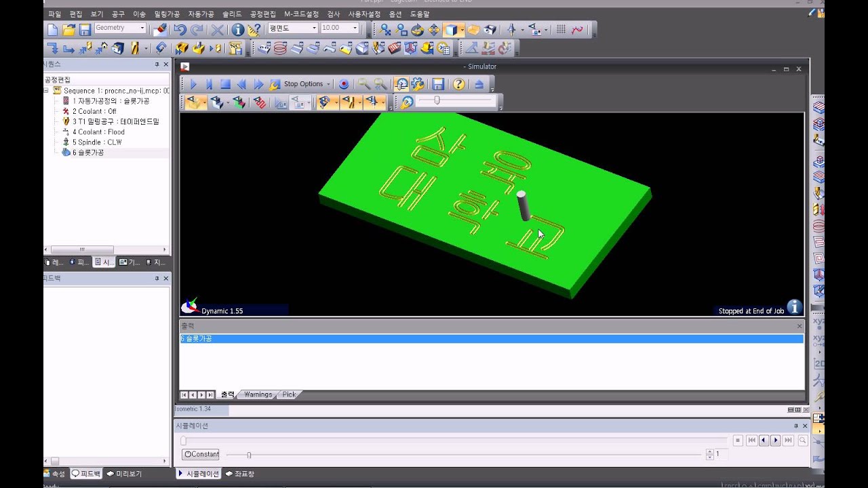Click the skip-to-start button in 시뮬레이션 panel
Viewport: 868px width, 488px height.
[751, 441]
